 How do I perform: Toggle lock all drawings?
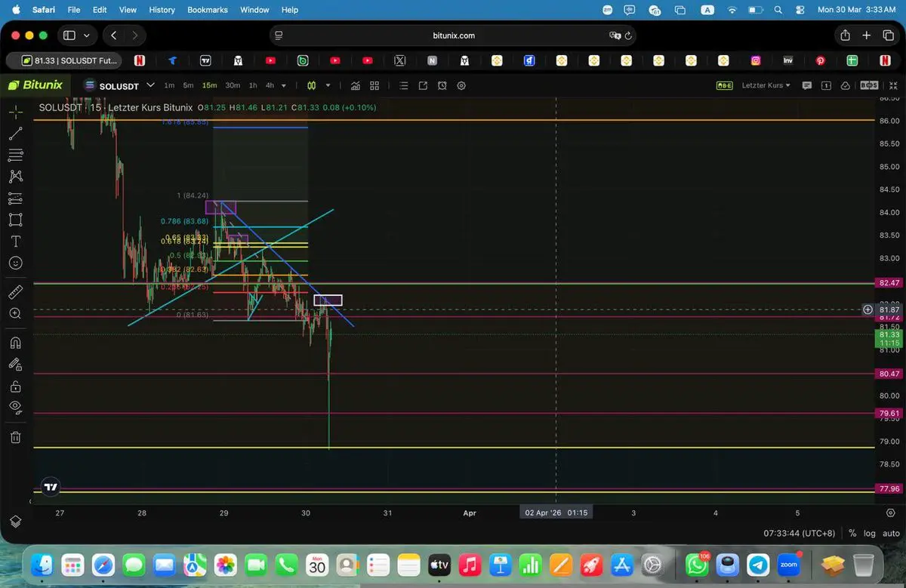tap(15, 386)
